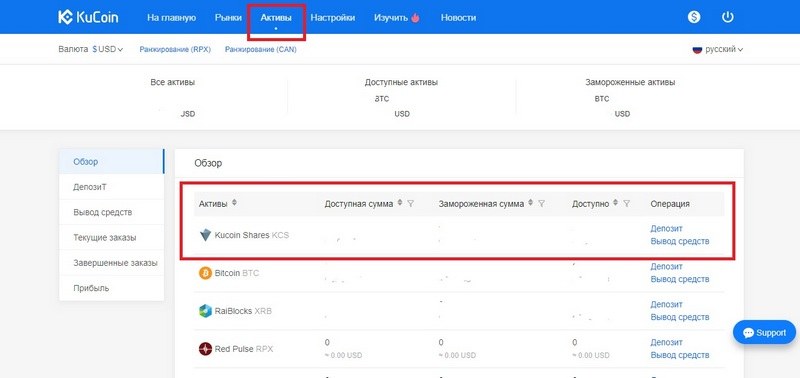Select Прибыль in the sidebar

tap(111, 288)
